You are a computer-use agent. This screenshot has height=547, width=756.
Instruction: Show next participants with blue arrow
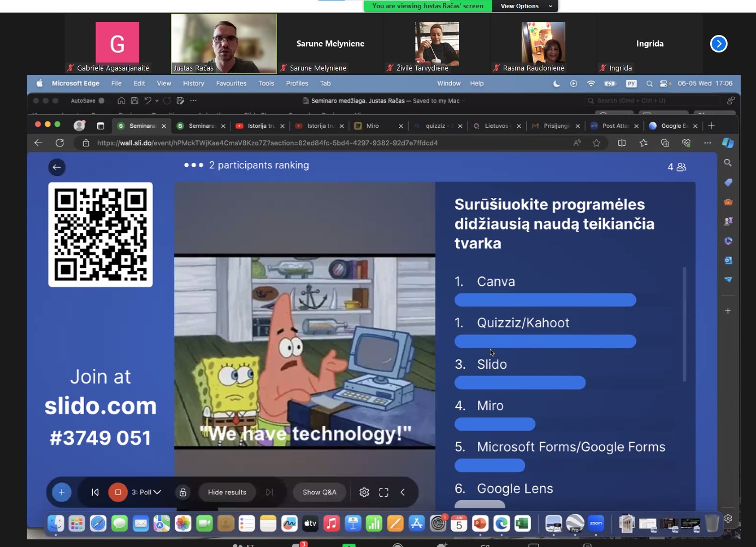pyautogui.click(x=719, y=44)
